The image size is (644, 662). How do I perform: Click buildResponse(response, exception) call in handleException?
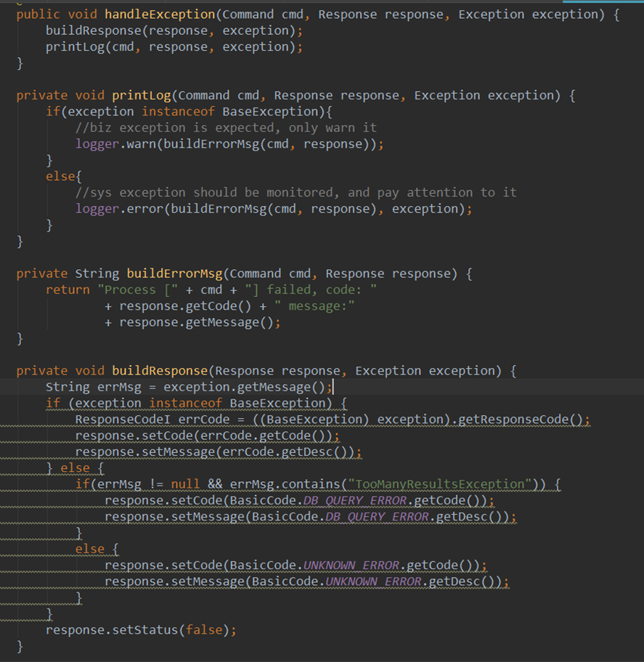tap(174, 30)
